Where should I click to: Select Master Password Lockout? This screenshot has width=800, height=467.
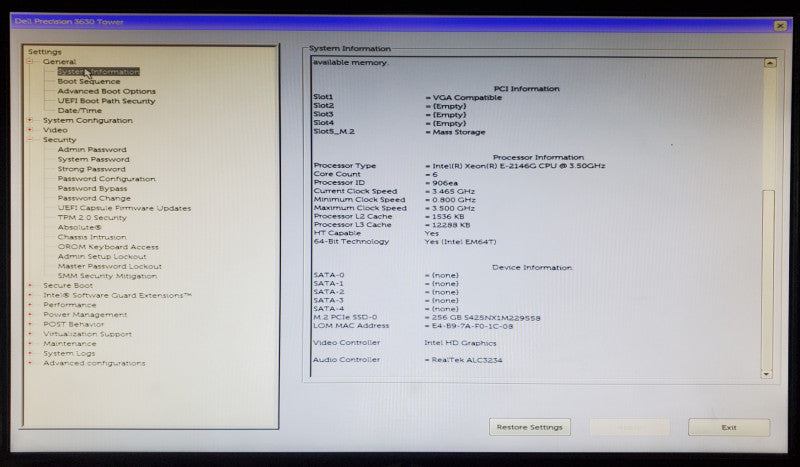tap(110, 266)
